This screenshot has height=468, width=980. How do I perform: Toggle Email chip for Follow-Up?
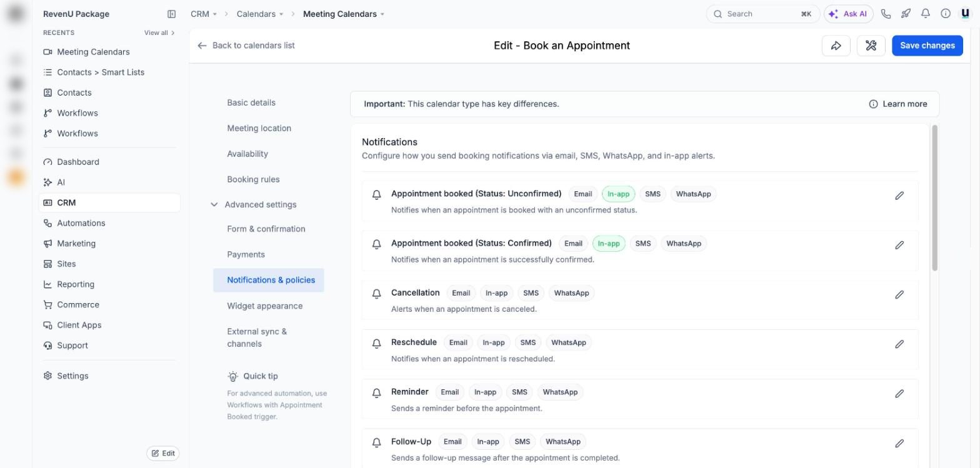pos(452,442)
